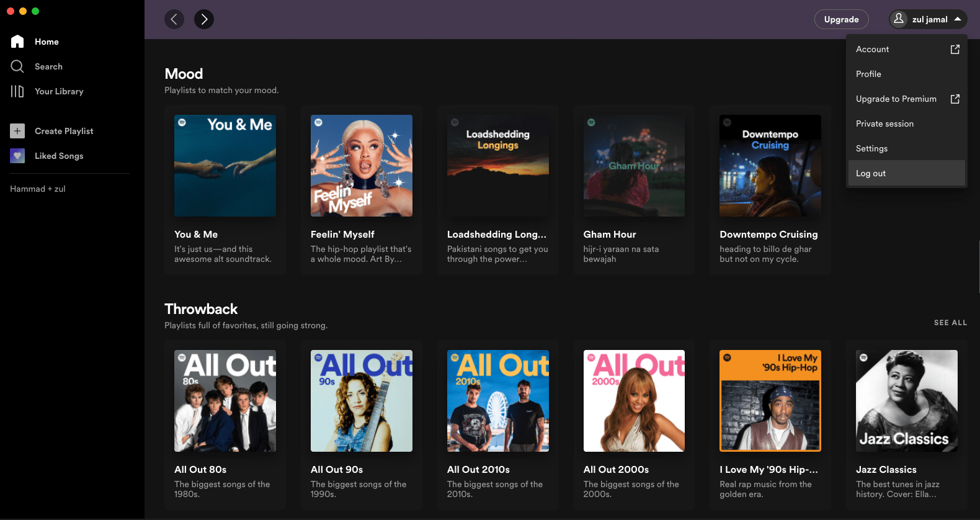Screen dimensions: 980x520
Task: Open the All Out 90s playlist cover
Action: (x=362, y=401)
